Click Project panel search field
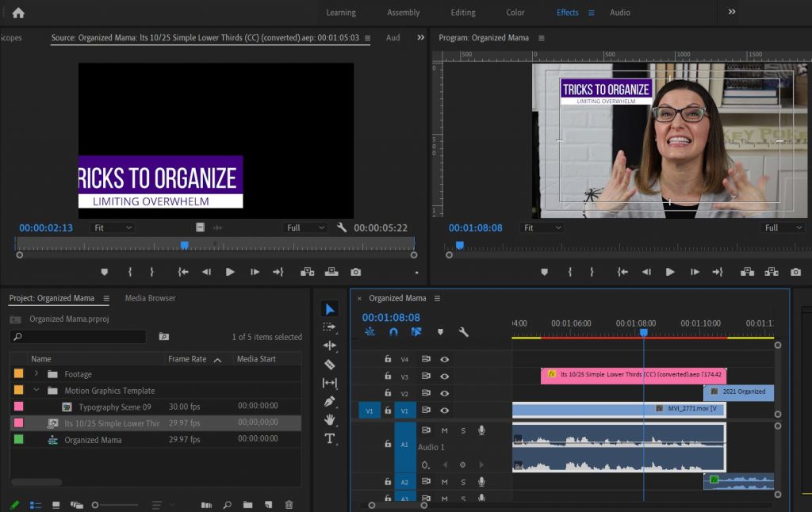 (x=79, y=337)
